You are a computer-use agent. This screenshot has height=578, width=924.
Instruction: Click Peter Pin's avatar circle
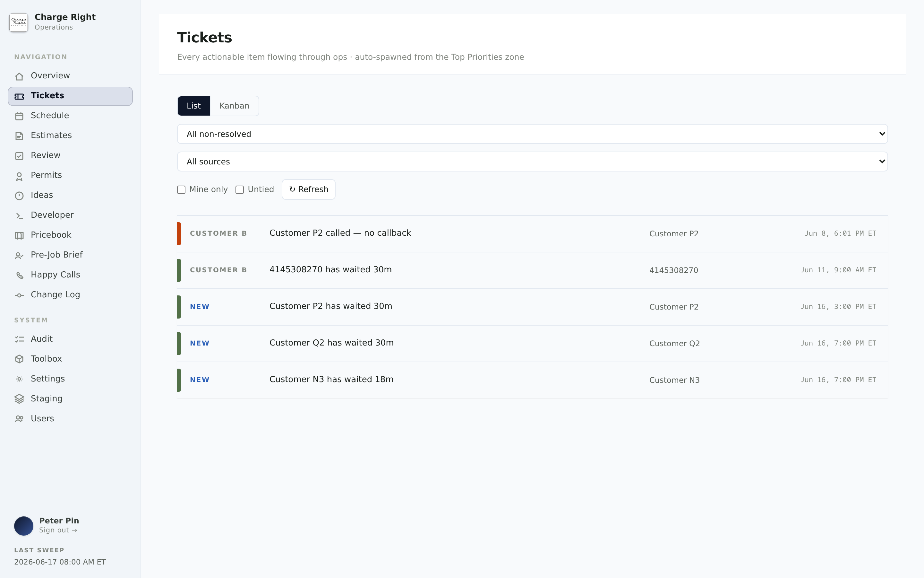tap(24, 526)
